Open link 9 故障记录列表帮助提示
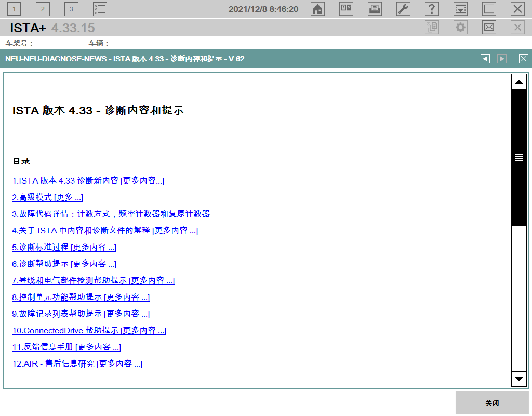 point(81,314)
